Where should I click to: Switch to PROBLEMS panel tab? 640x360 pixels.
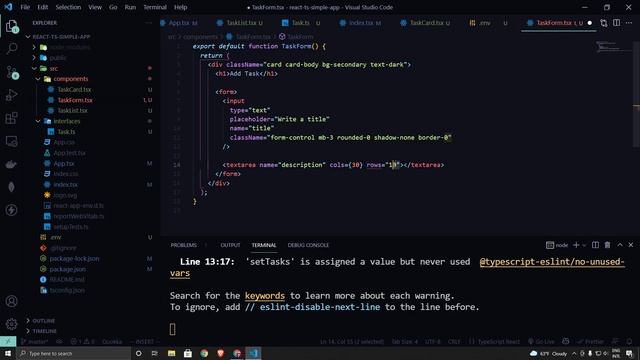tap(184, 245)
